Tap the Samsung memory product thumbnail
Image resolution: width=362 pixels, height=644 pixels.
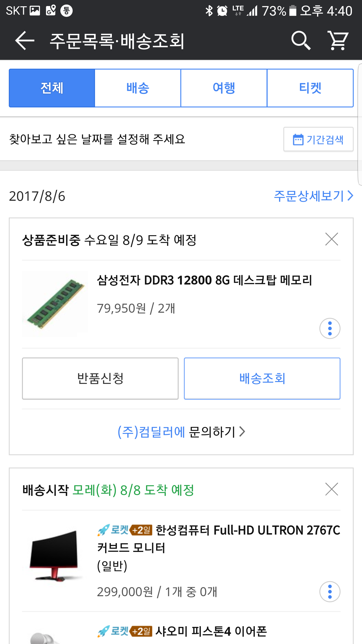tap(55, 304)
